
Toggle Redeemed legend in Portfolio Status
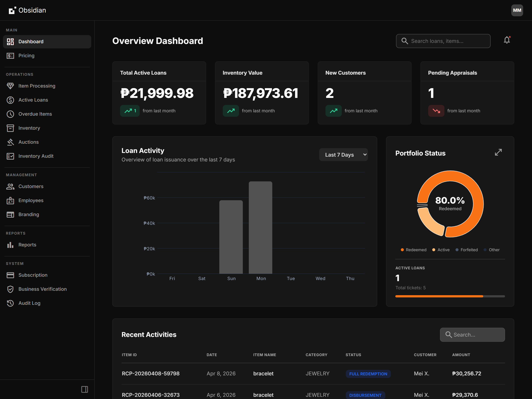[413, 250]
